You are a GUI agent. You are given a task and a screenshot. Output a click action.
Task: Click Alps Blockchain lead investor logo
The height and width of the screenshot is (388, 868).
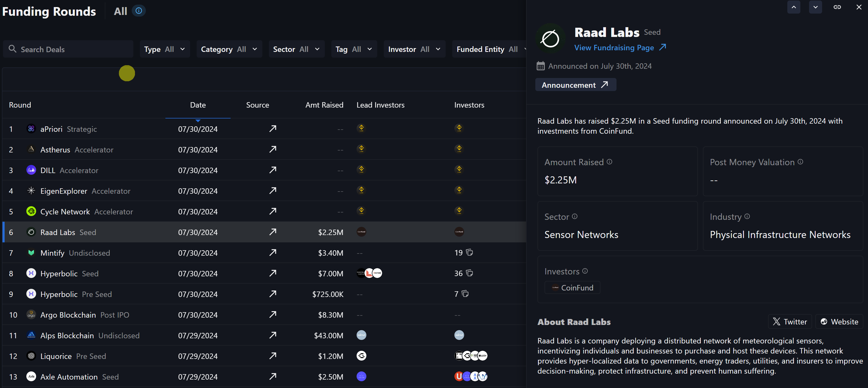tap(361, 335)
